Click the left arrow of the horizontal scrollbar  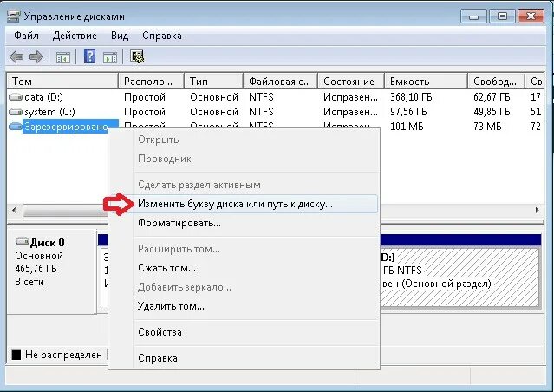pyautogui.click(x=14, y=211)
